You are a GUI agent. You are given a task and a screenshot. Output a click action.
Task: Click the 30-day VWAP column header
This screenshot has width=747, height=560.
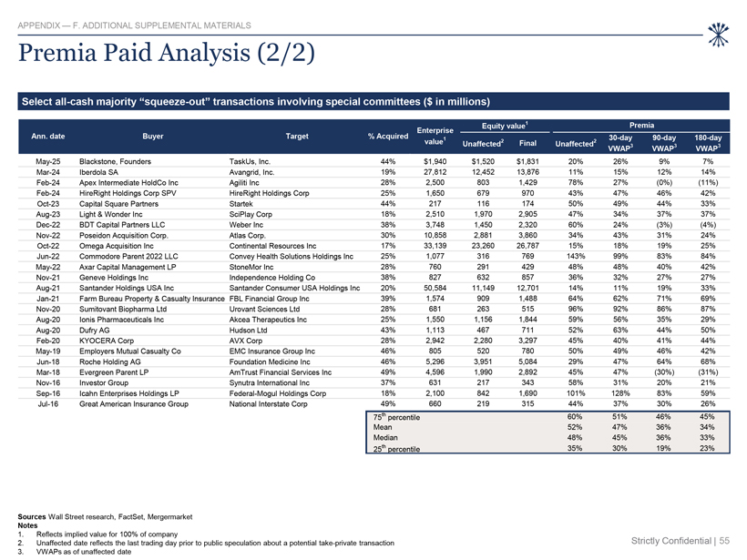pos(620,143)
